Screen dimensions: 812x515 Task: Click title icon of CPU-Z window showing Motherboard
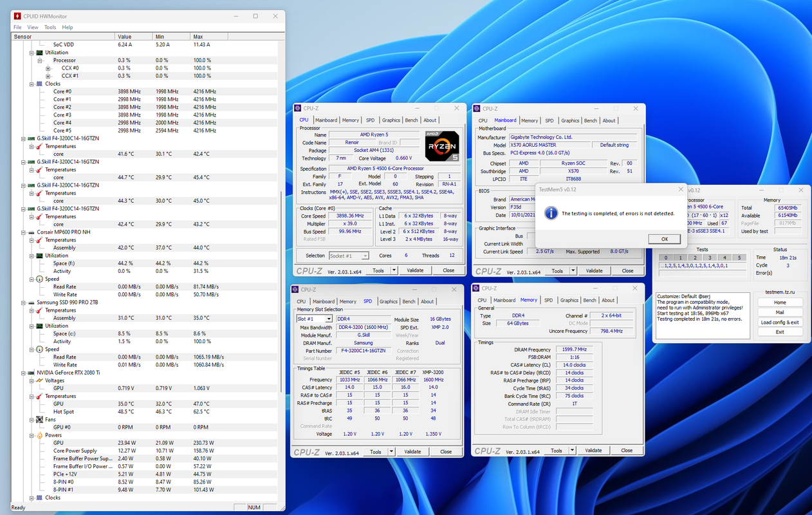pos(477,109)
